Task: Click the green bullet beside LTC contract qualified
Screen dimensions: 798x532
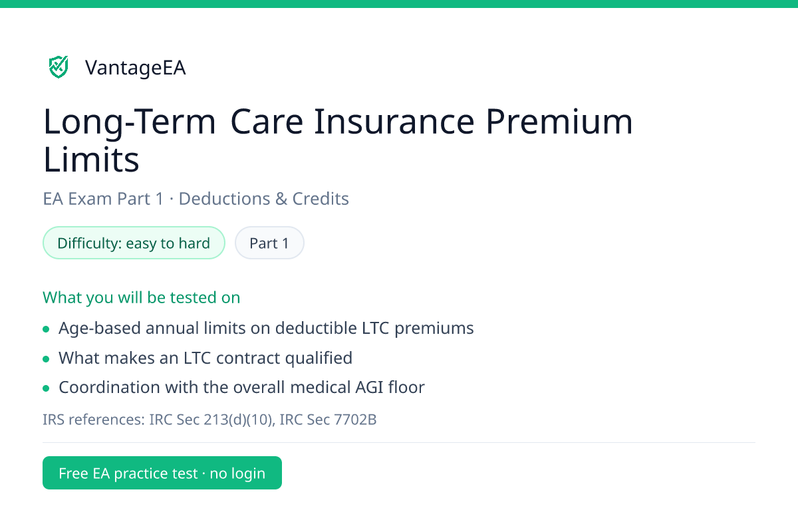Action: click(x=46, y=358)
